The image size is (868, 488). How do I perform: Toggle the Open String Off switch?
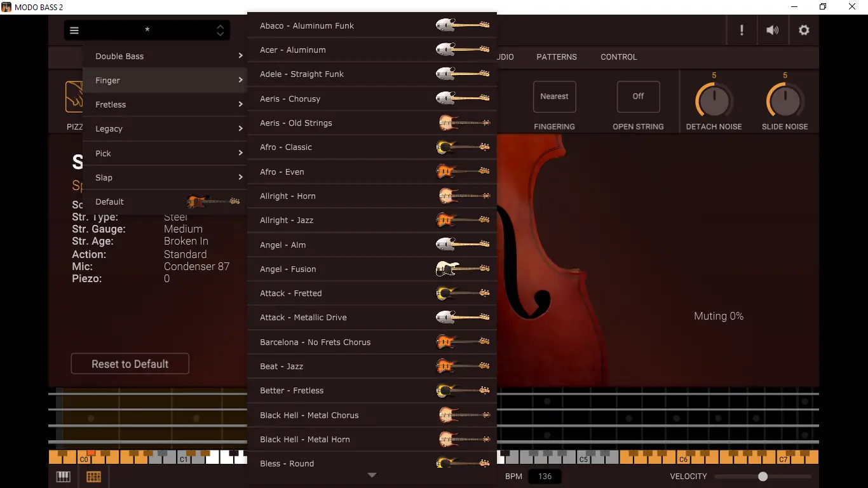(638, 97)
